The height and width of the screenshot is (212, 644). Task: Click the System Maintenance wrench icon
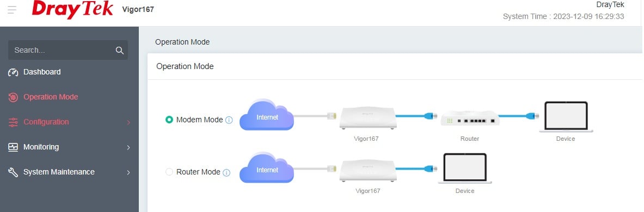(x=13, y=172)
